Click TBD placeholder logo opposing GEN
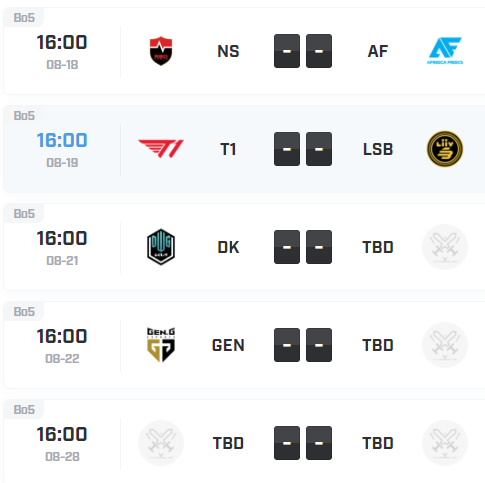Viewport: 485px width, 483px height. tap(445, 345)
